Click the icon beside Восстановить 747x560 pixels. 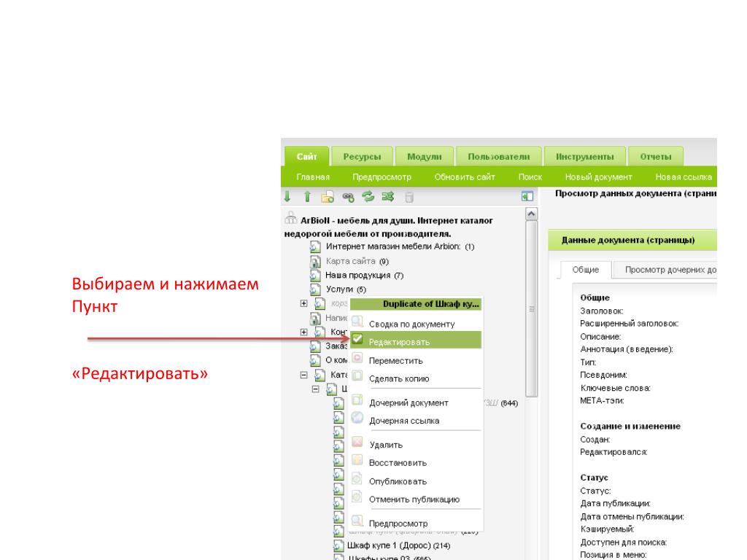click(357, 461)
